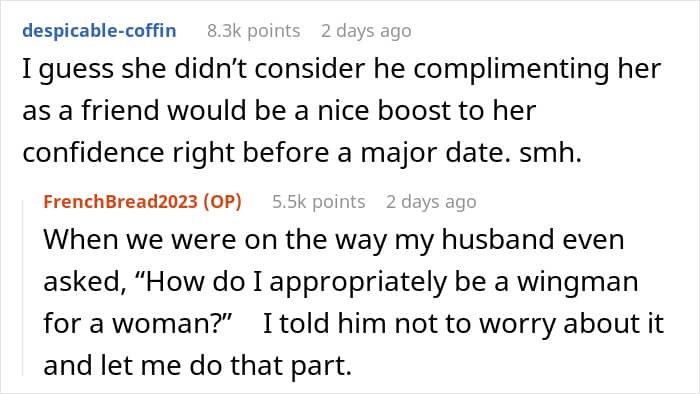700x394 pixels.
Task: Click the 5.5k points score
Action: click(x=319, y=202)
